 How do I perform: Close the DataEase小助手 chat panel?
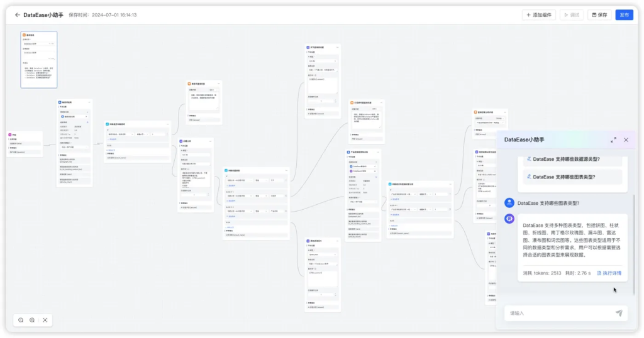click(x=626, y=140)
